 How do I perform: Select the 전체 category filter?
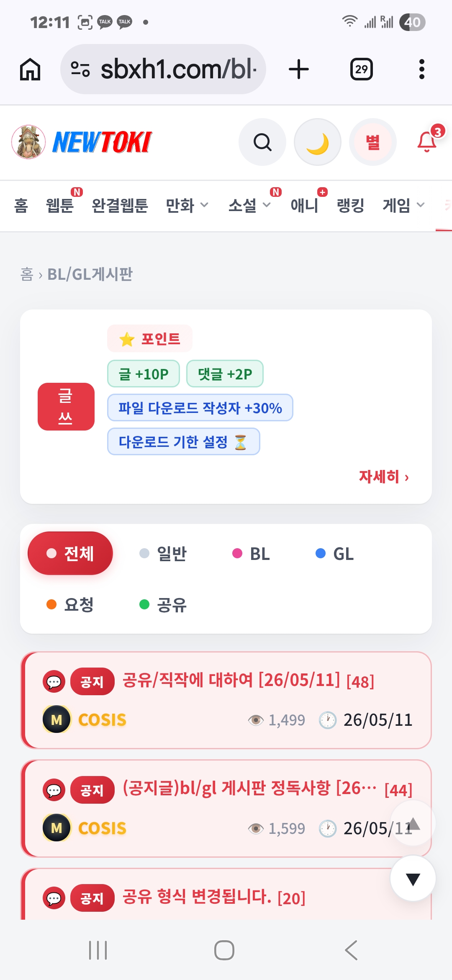click(70, 553)
